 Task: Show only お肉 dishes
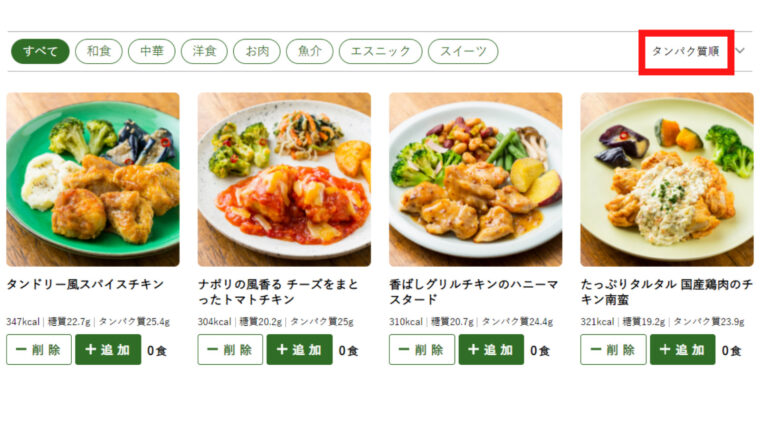pos(257,51)
